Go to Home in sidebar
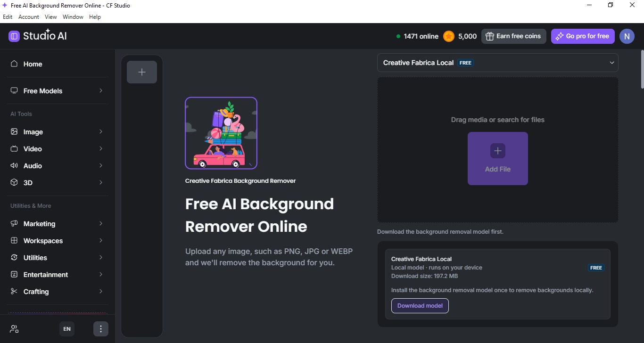 click(x=57, y=64)
